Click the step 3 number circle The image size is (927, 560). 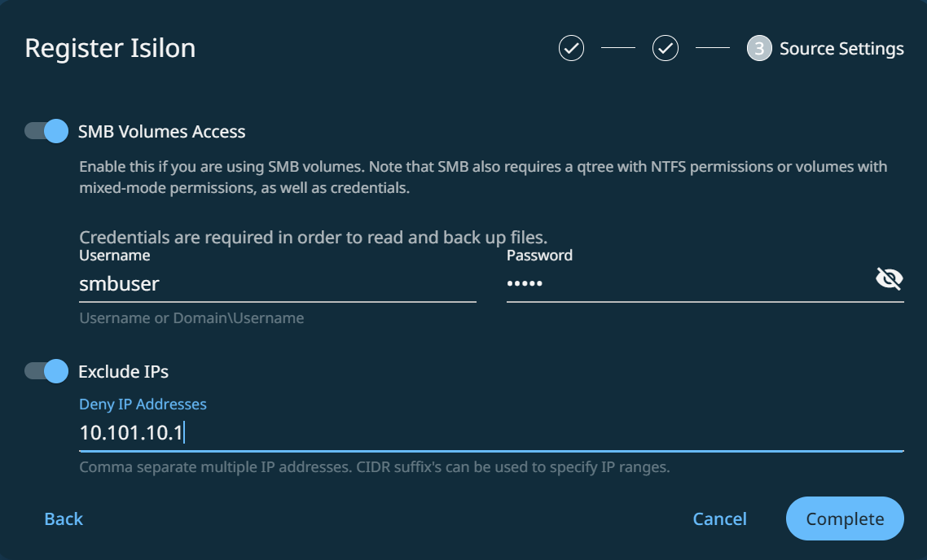pos(759,49)
